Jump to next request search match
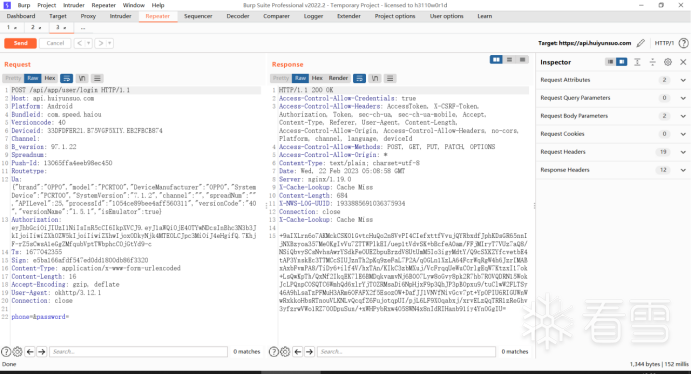The image size is (692, 374). pyautogui.click(x=41, y=351)
